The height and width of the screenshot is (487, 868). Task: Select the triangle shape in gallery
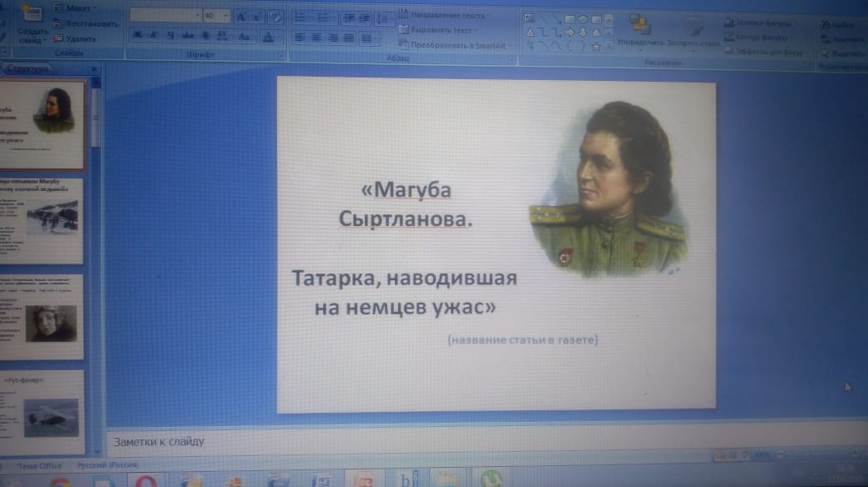click(530, 32)
